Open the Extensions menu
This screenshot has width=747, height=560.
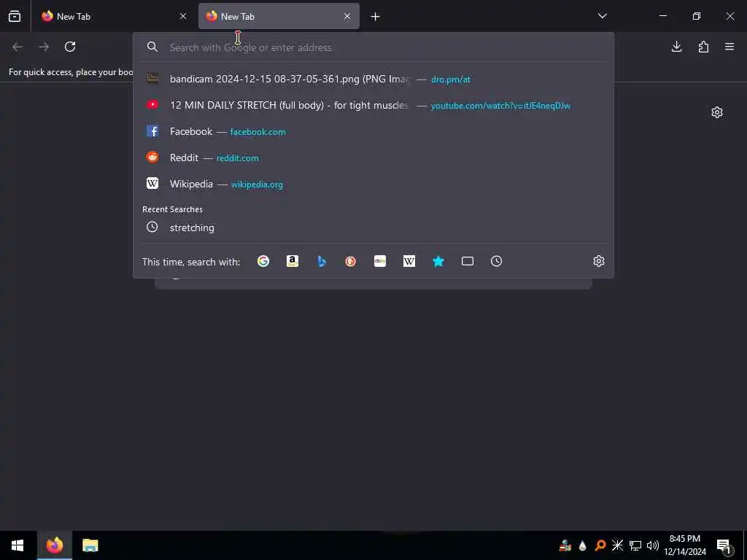[x=703, y=47]
